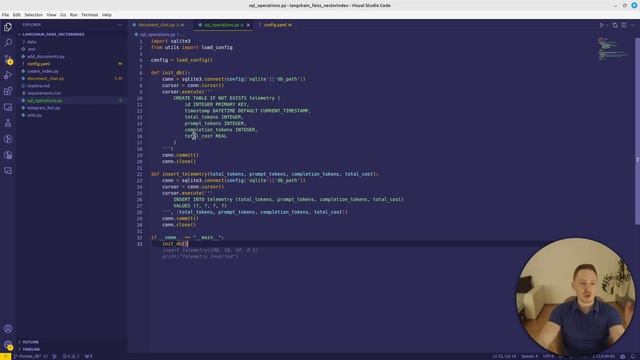Click the editor vertical scrollbar
The height and width of the screenshot is (360, 640).
pos(637,131)
